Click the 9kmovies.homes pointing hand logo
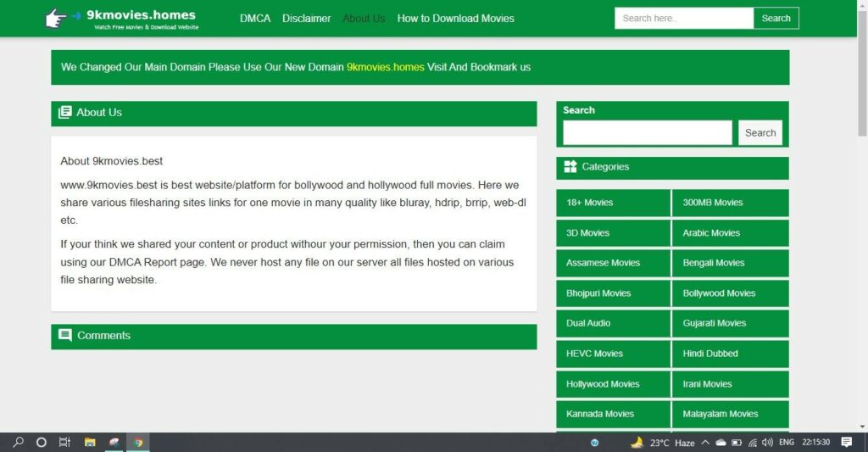The image size is (868, 452). tap(55, 19)
